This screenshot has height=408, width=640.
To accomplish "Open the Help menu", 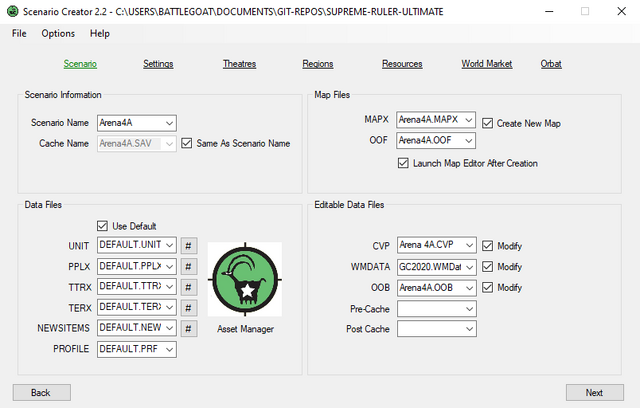I will (x=100, y=33).
